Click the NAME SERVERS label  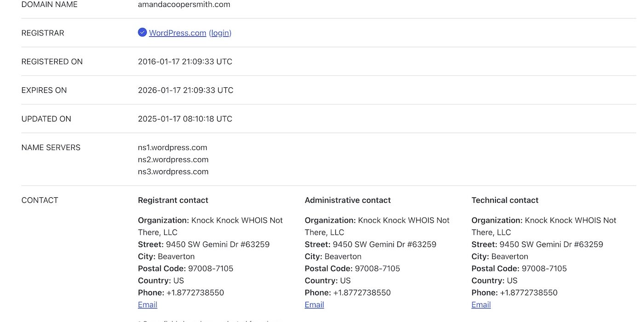[x=51, y=147]
